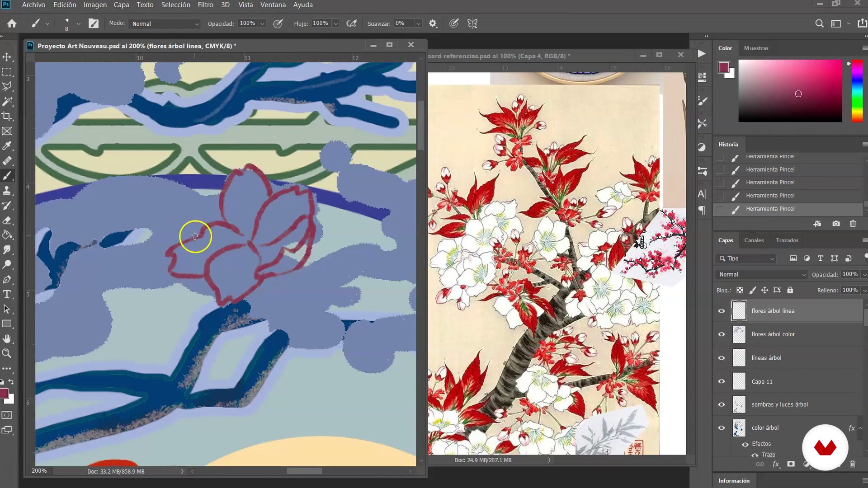Open smoothing options gear

pyautogui.click(x=433, y=23)
